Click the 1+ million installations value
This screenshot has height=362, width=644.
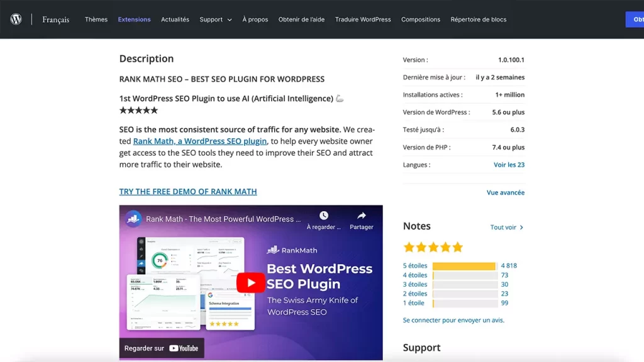click(x=509, y=94)
